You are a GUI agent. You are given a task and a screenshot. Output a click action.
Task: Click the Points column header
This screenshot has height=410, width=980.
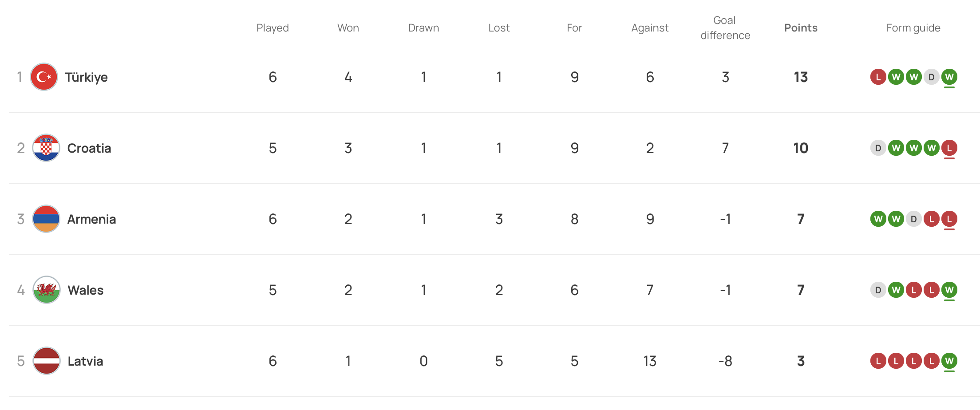coord(801,28)
